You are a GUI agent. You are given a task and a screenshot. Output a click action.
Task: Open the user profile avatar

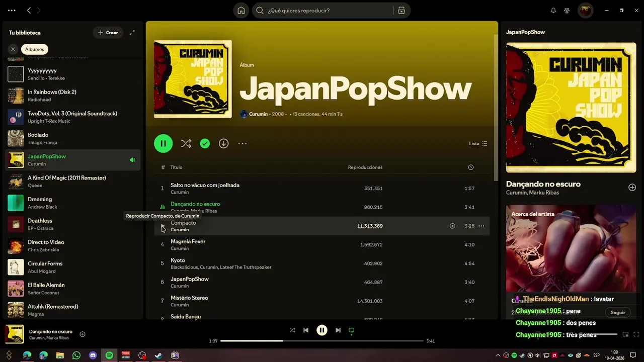(x=585, y=10)
